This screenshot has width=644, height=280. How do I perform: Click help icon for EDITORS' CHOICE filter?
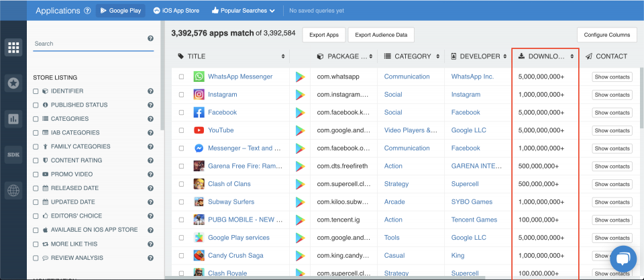151,216
